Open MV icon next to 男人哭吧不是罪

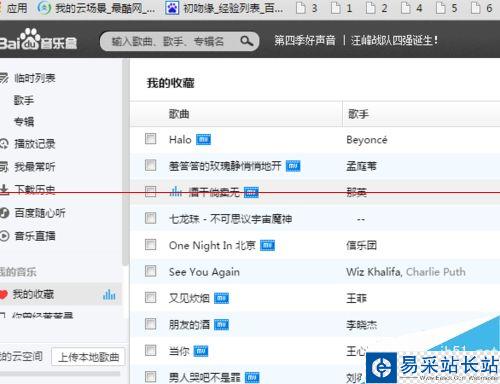[x=252, y=377]
